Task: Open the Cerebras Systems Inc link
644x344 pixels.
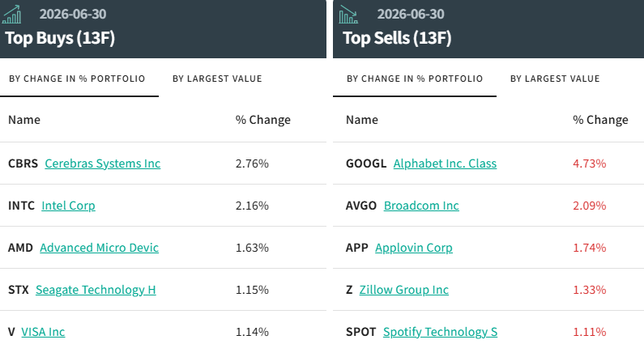Action: pyautogui.click(x=103, y=164)
